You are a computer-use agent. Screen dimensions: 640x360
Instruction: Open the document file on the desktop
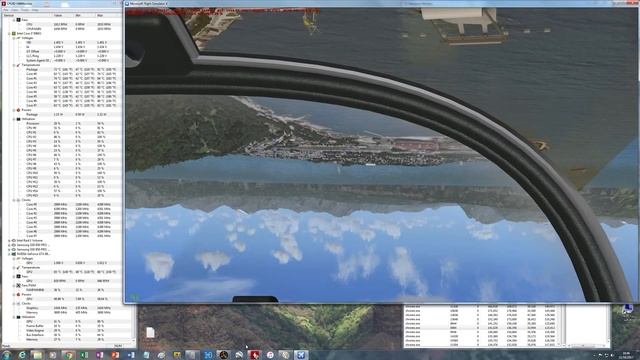(150, 332)
